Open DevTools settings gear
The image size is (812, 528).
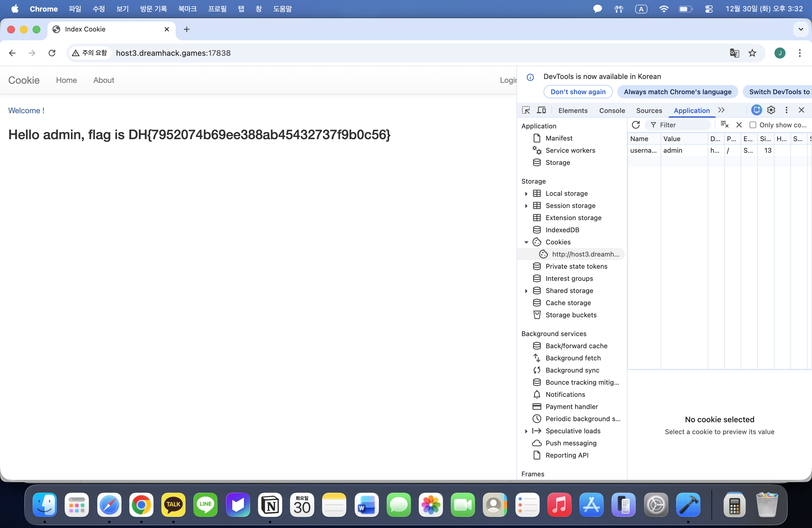click(x=771, y=110)
